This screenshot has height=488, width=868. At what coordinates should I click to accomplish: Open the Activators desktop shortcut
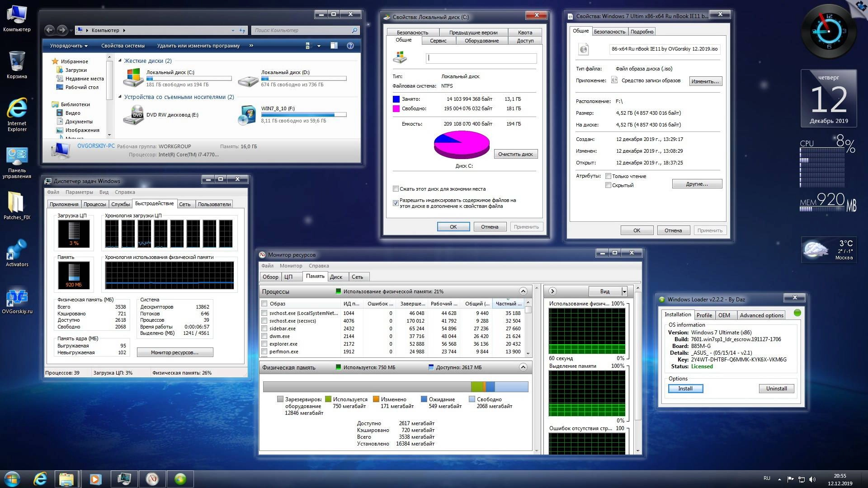tap(17, 253)
